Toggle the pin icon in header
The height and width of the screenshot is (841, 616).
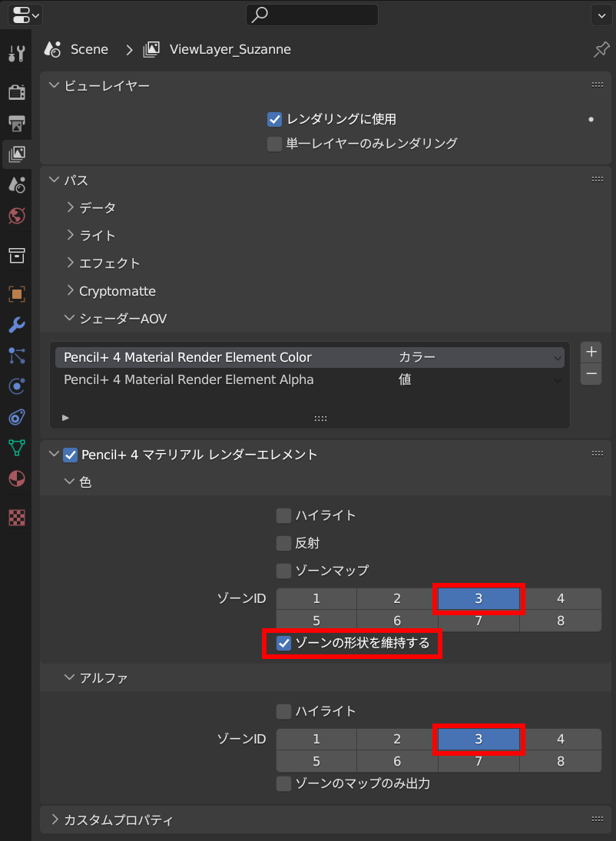[601, 50]
